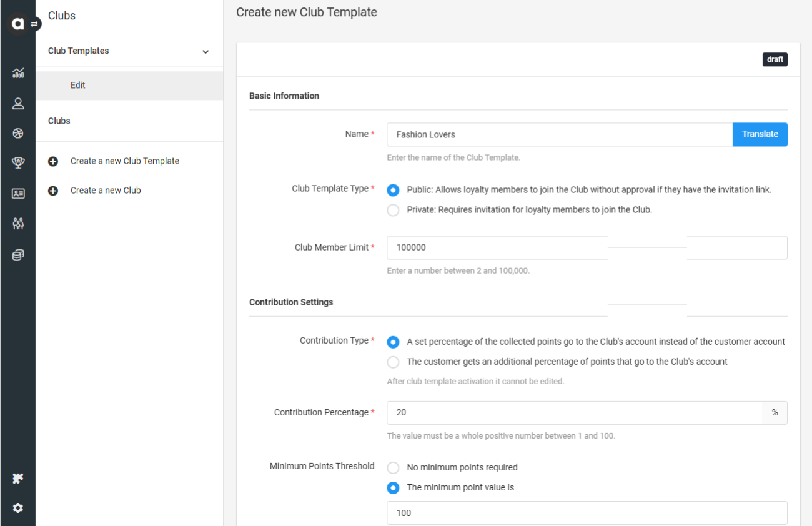The width and height of the screenshot is (812, 526).
Task: Open the Edit item under Club Templates
Action: 78,86
